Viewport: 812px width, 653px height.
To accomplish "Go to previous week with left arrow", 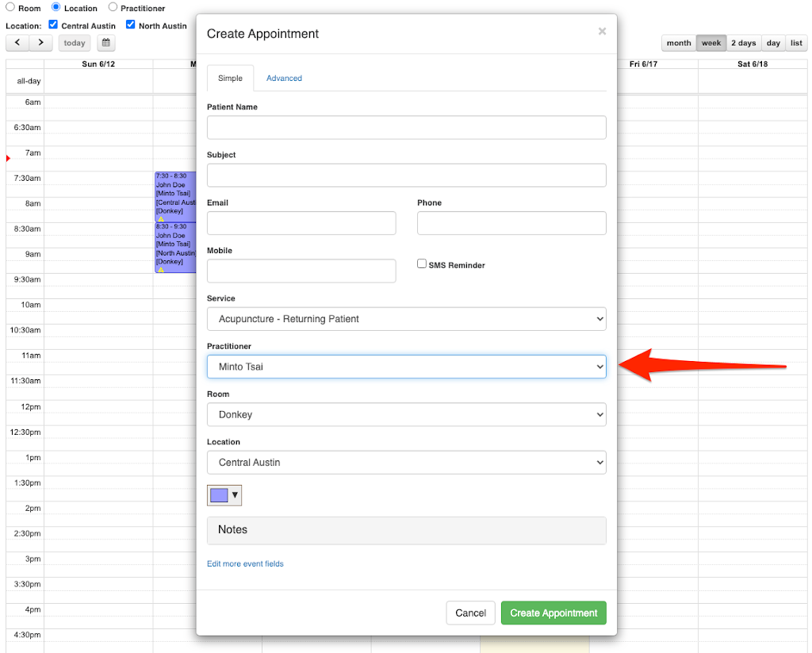I will pyautogui.click(x=17, y=43).
